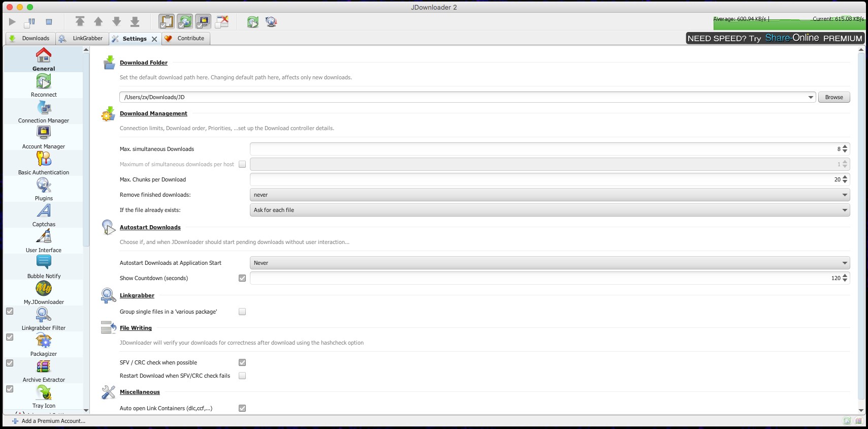
Task: Enable maximum simultaneous downloads per host checkbox
Action: [242, 164]
